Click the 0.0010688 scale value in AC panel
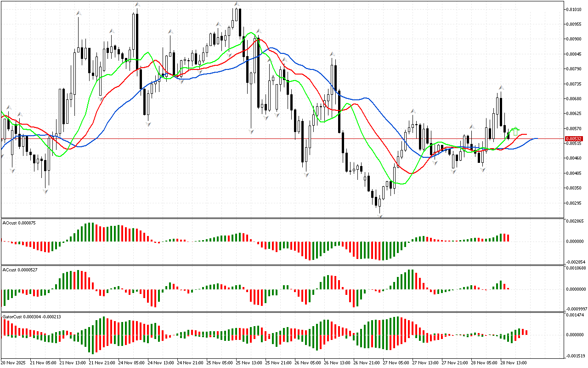The width and height of the screenshot is (588, 368). coord(575,268)
